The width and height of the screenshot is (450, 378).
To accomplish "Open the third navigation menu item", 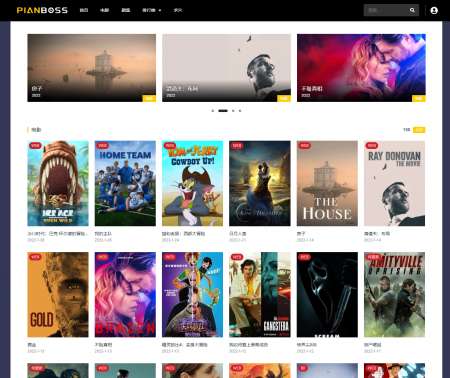I will (x=125, y=10).
